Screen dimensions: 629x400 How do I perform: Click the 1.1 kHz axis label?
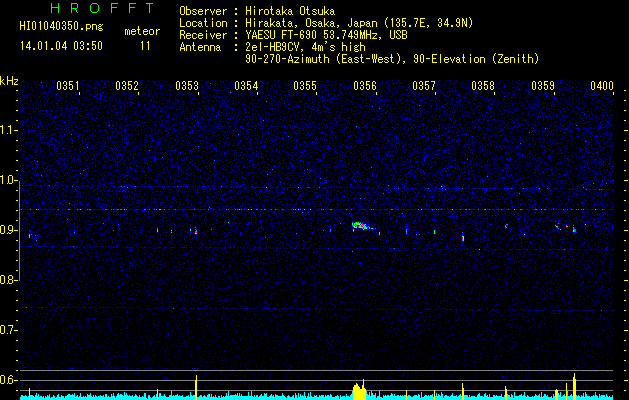tap(8, 130)
